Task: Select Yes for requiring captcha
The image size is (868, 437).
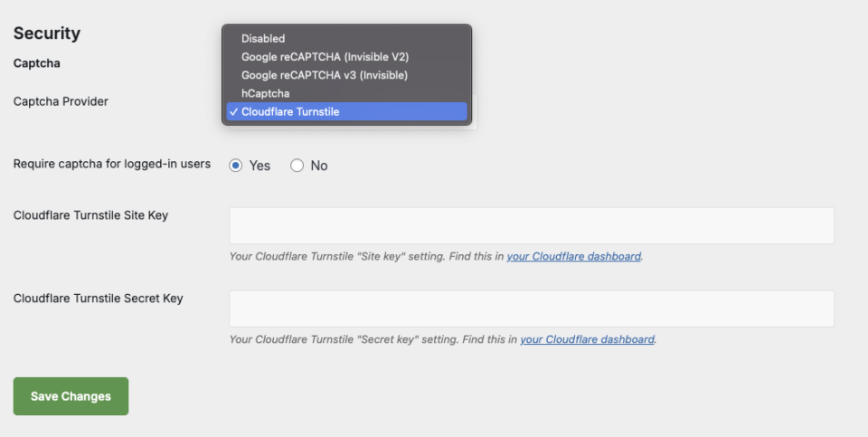Action: pos(236,166)
